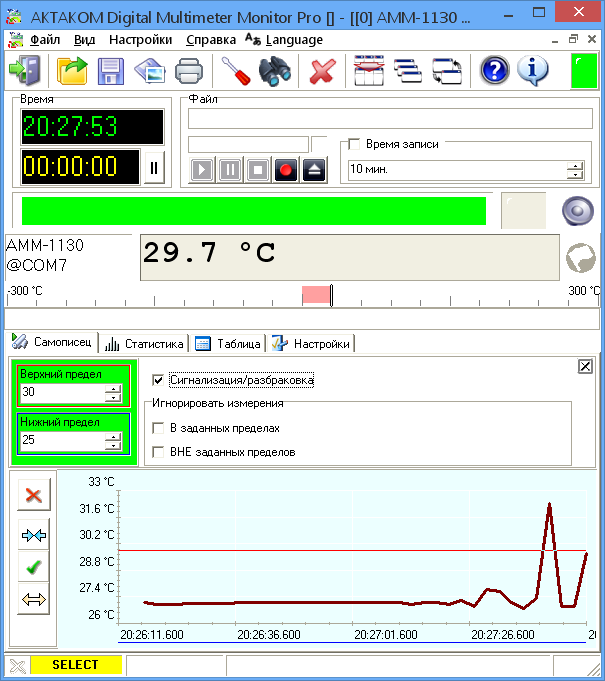This screenshot has width=605, height=681.
Task: Save data with the floppy disk icon
Action: pyautogui.click(x=111, y=71)
